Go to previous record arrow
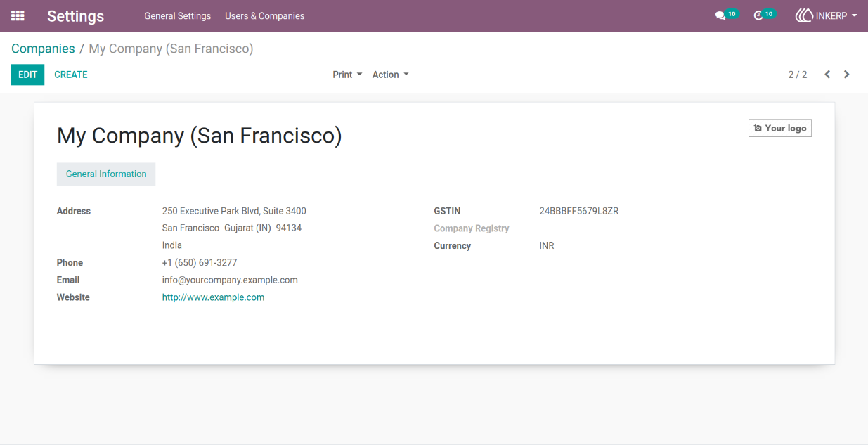This screenshot has height=445, width=868. tap(827, 75)
